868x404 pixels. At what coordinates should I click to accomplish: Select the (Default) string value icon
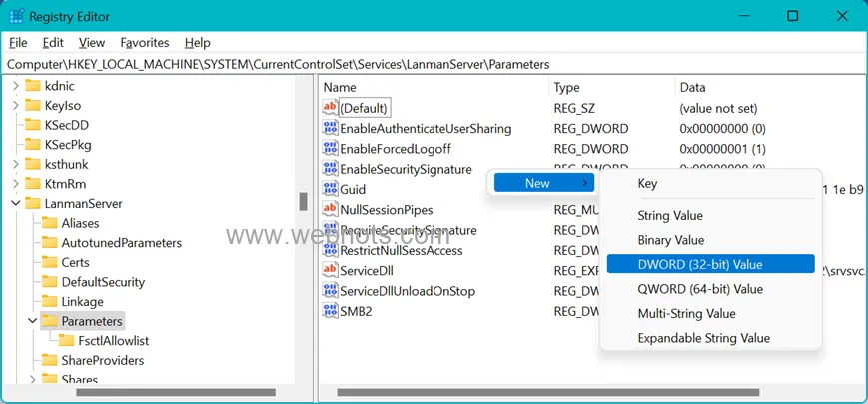click(x=330, y=108)
